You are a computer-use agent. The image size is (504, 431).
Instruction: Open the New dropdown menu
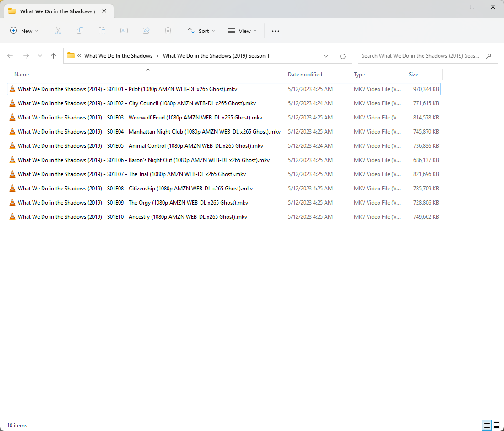click(24, 31)
